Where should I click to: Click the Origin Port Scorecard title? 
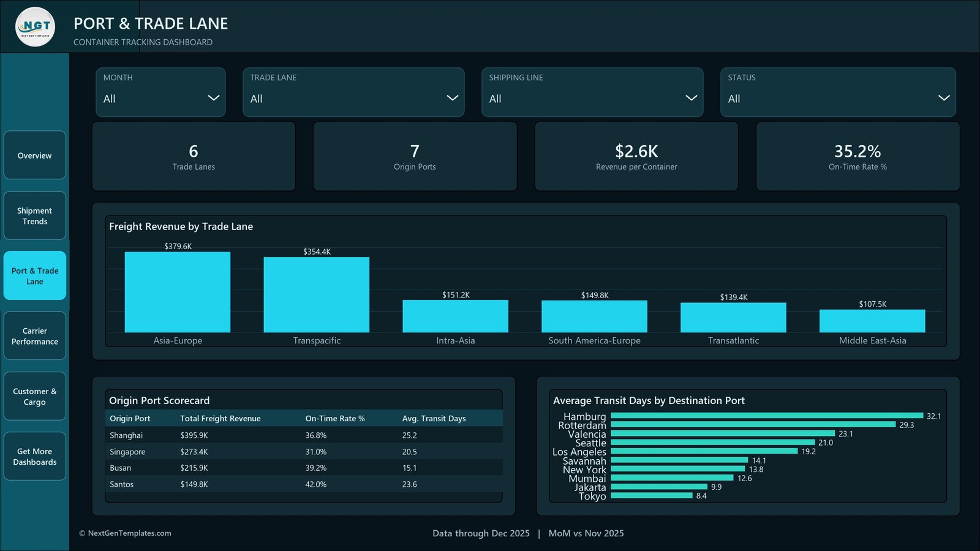pyautogui.click(x=159, y=400)
